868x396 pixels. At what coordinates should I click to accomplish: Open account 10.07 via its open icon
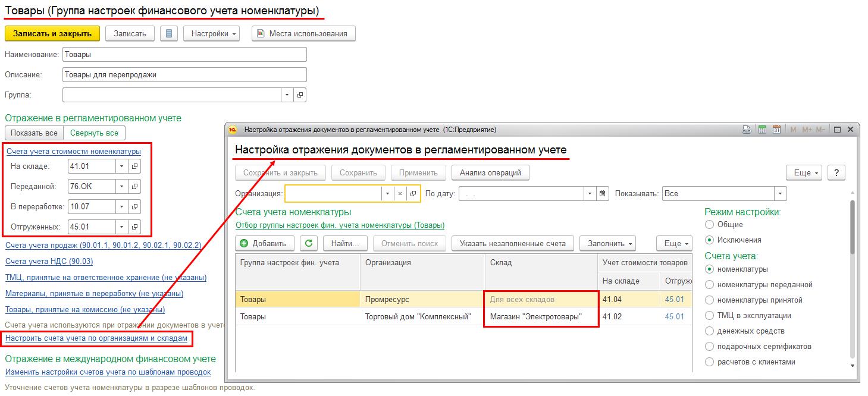134,207
